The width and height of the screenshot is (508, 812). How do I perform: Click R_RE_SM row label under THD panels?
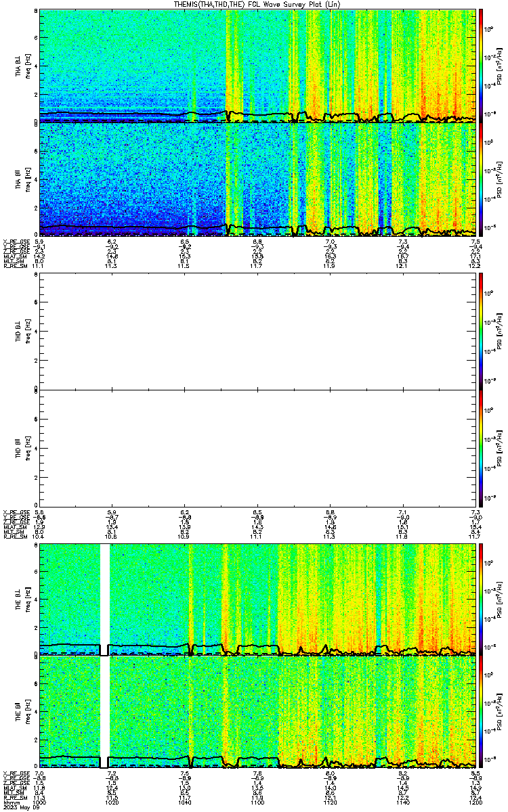coord(15,537)
